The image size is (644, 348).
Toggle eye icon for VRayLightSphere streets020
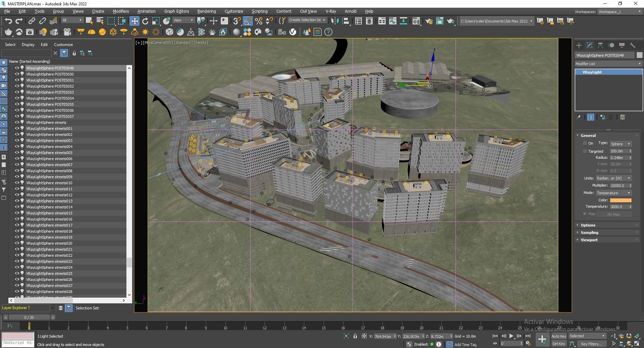tap(17, 243)
